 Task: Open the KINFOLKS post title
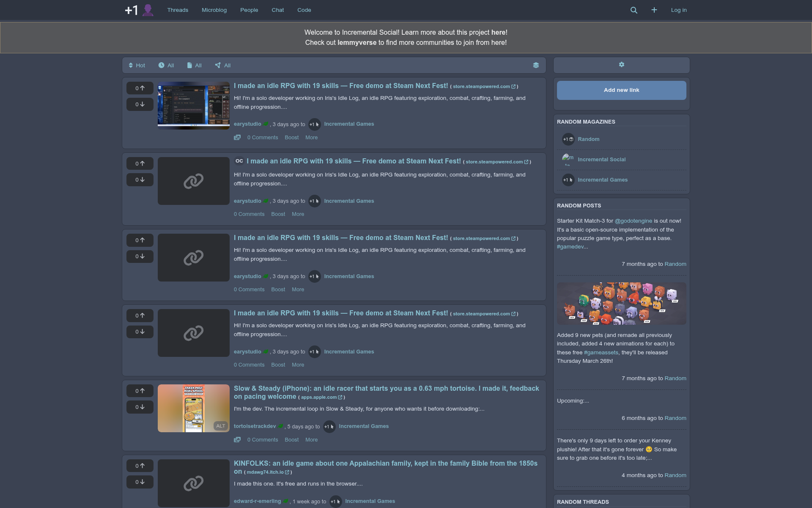point(386,467)
